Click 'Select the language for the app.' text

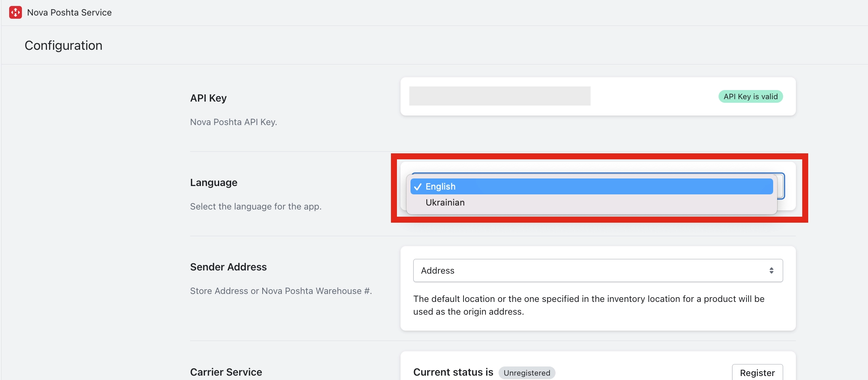pyautogui.click(x=256, y=206)
